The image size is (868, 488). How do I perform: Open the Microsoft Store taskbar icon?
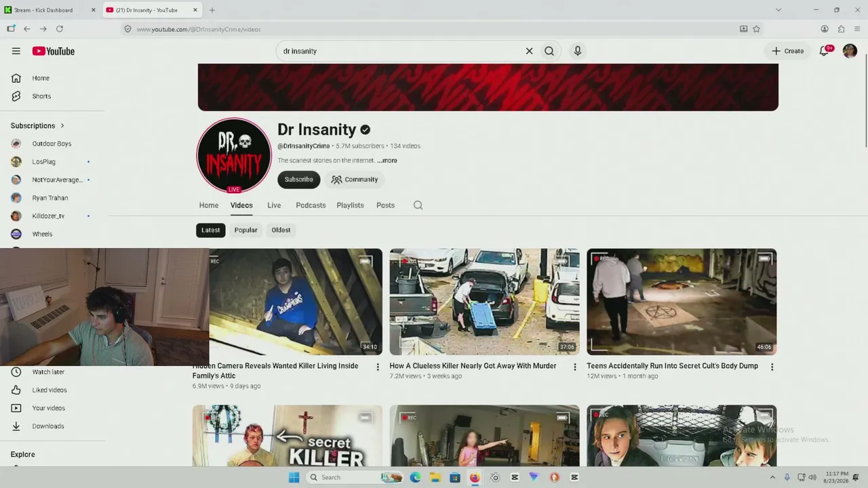coord(454,477)
